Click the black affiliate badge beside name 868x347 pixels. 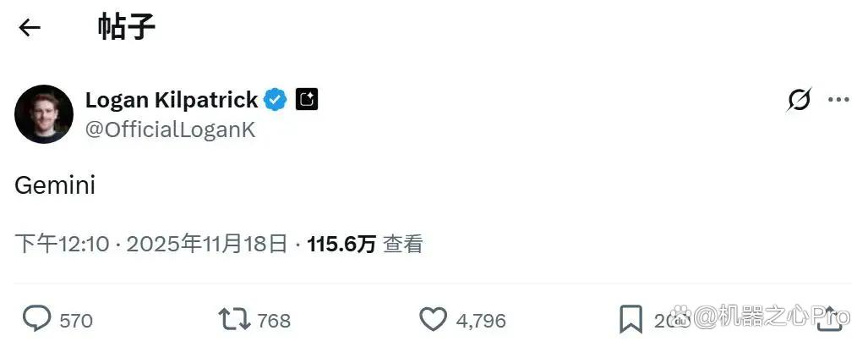click(x=306, y=100)
